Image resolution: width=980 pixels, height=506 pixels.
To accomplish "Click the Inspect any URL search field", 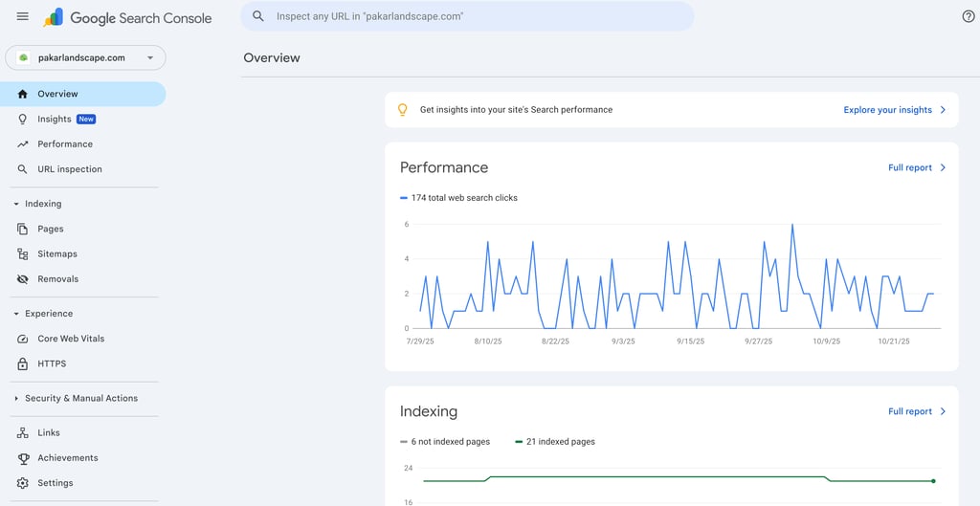I will [469, 16].
